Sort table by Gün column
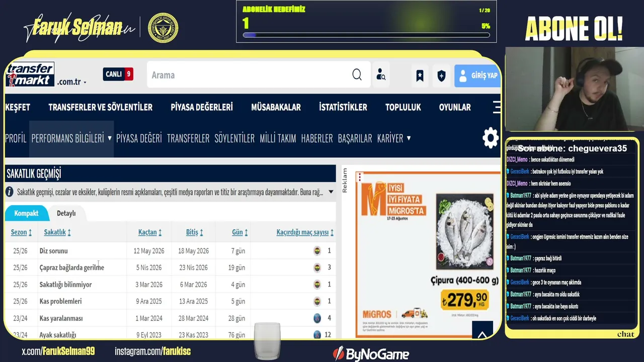Image resolution: width=644 pixels, height=362 pixels. [x=239, y=232]
